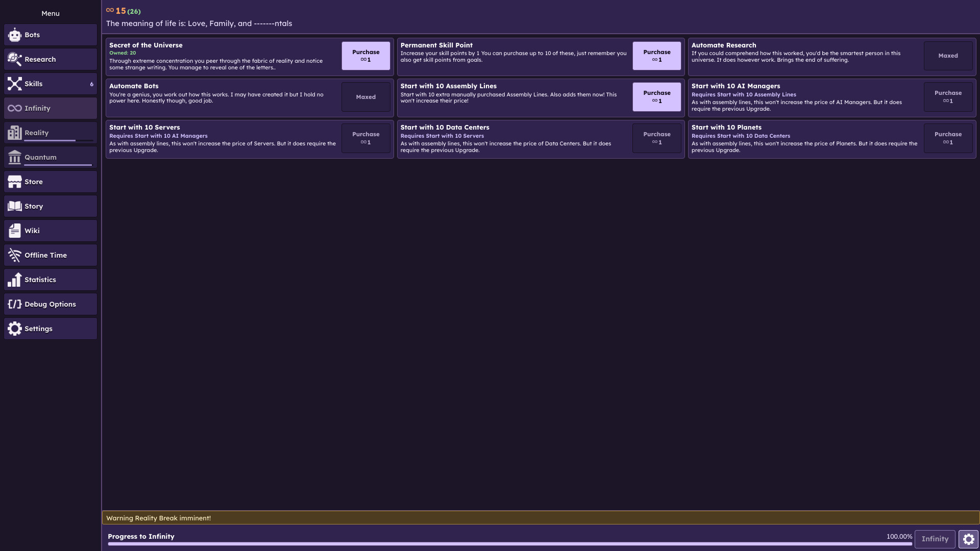Open the Quantum menu entry
Viewport: 980px width, 551px height.
pyautogui.click(x=51, y=157)
